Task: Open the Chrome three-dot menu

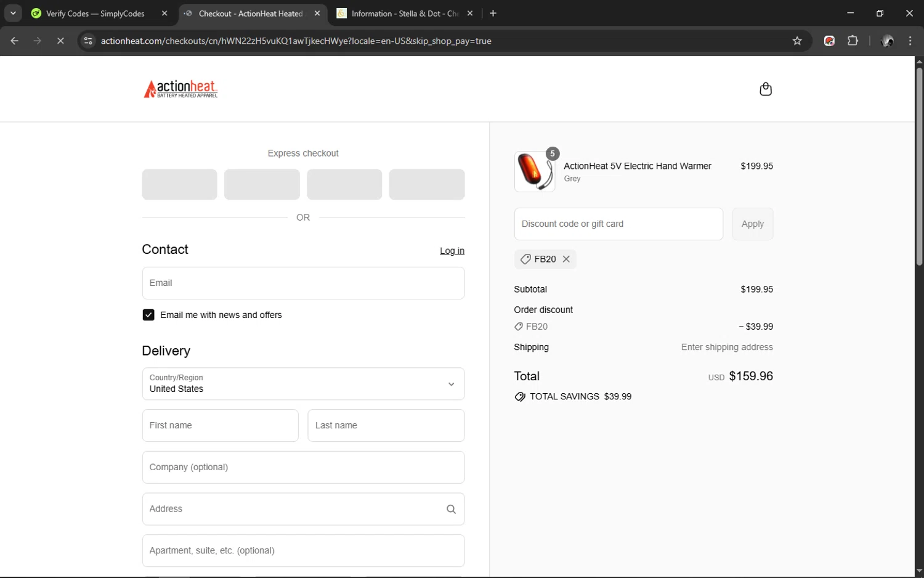Action: coord(910,41)
